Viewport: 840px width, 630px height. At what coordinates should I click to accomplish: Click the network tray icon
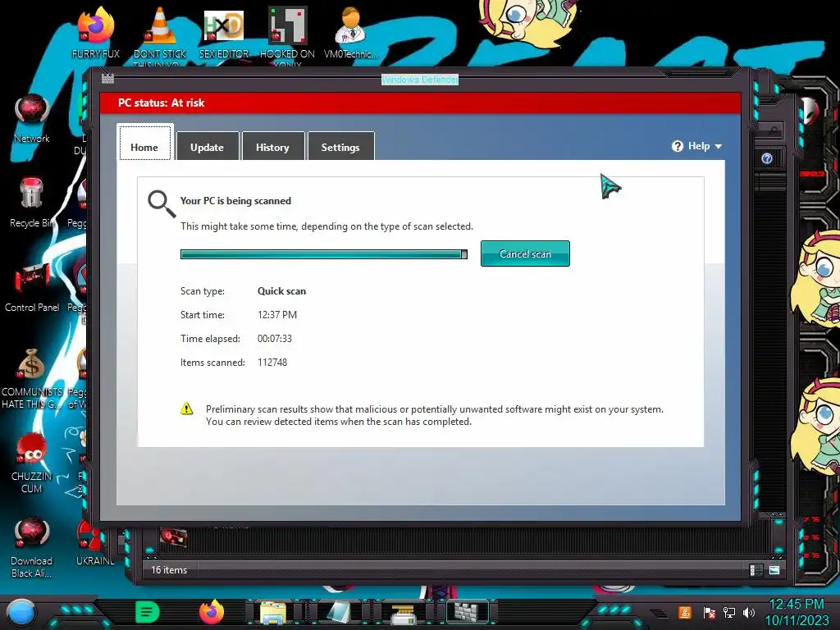(729, 612)
